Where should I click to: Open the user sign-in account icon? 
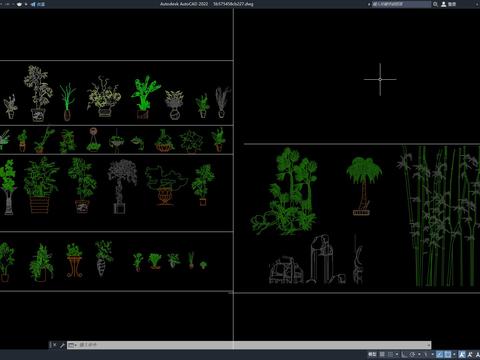pos(444,4)
